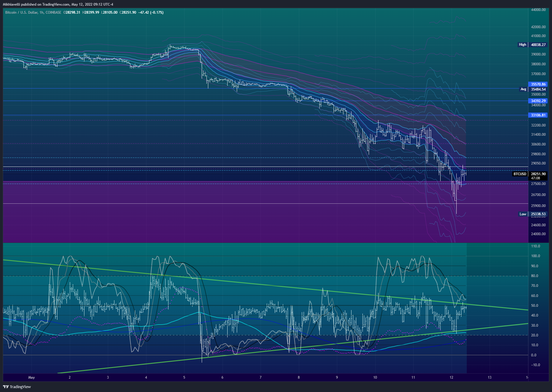Click the 25338.53 low price value

(x=538, y=214)
